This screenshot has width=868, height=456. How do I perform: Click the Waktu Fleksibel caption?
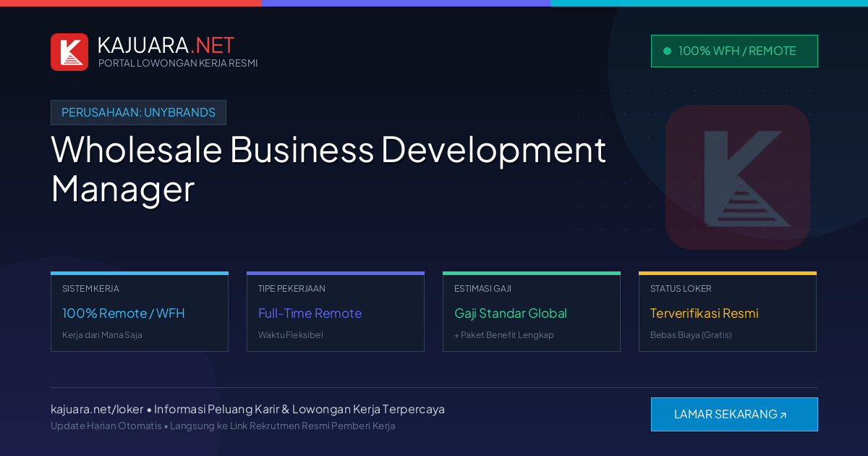[x=291, y=335]
